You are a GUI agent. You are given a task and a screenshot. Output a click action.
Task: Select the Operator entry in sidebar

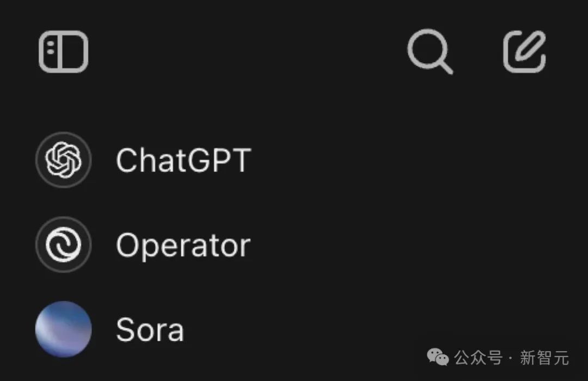[x=183, y=245]
